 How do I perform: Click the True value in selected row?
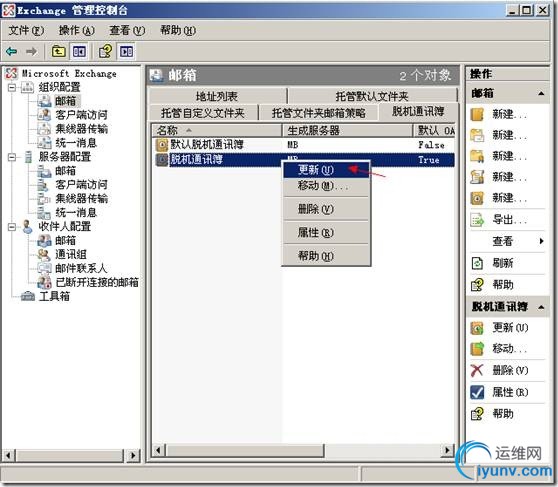coord(428,160)
